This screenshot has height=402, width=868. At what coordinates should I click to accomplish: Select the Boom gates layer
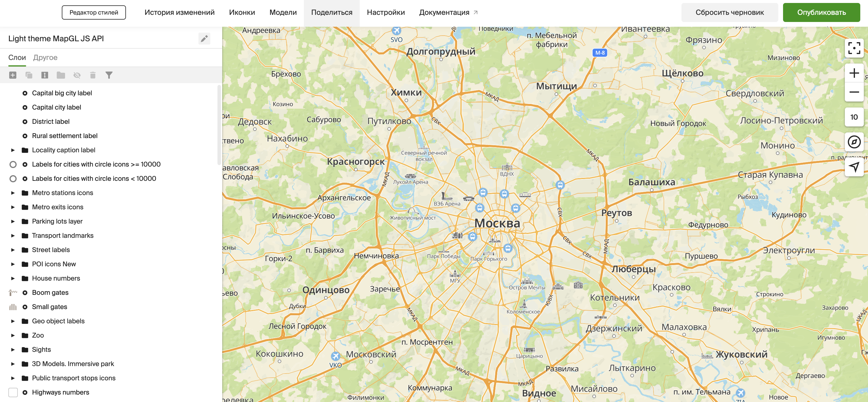tap(50, 292)
